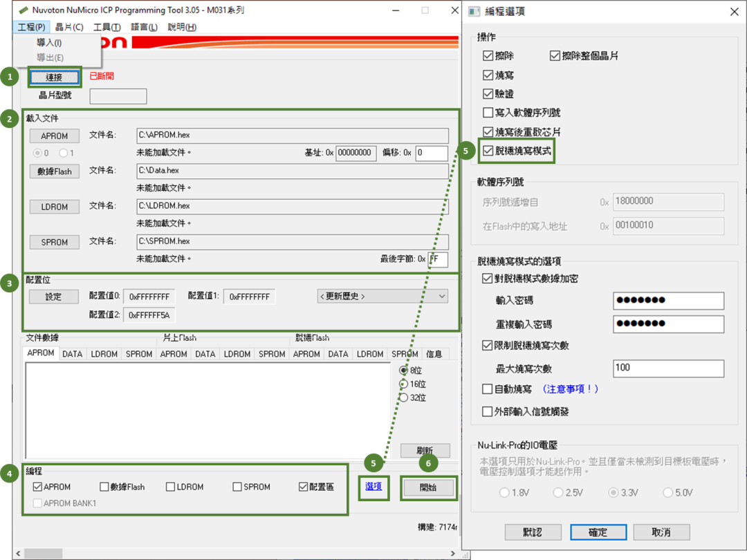The image size is (747, 560).
Task: Enable 外部輸入信號觸發 checkbox
Action: click(x=487, y=411)
